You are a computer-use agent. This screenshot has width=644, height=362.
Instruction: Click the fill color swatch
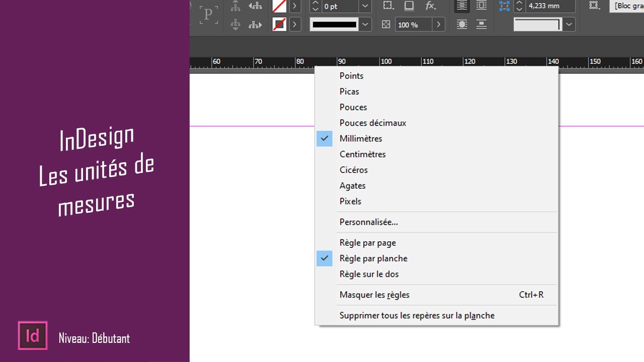[279, 6]
